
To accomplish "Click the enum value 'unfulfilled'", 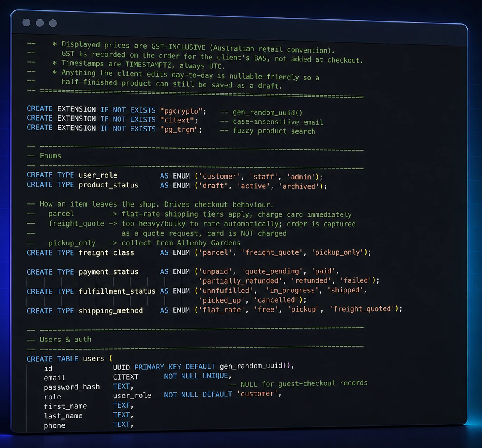I will click(x=226, y=290).
